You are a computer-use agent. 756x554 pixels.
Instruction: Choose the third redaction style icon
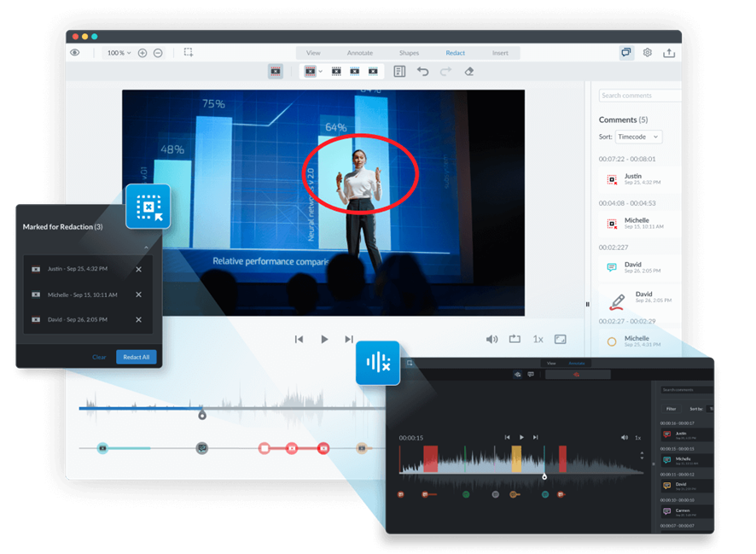point(354,72)
